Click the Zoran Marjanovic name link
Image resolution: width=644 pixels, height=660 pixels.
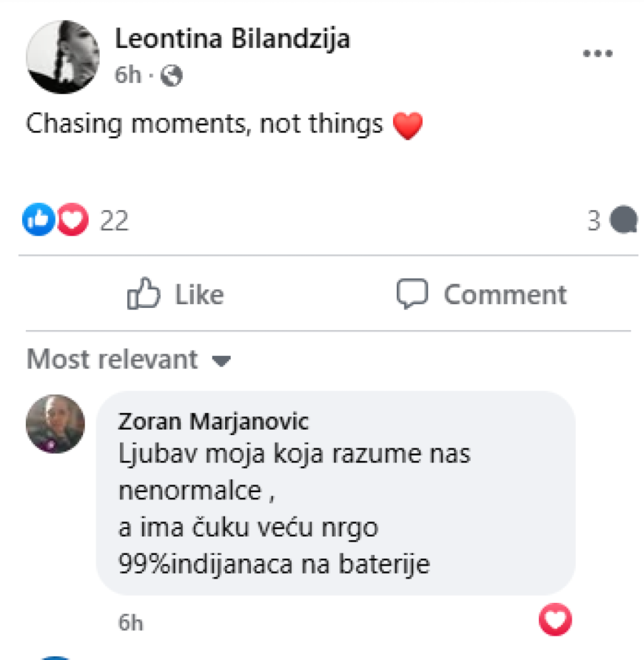[213, 422]
